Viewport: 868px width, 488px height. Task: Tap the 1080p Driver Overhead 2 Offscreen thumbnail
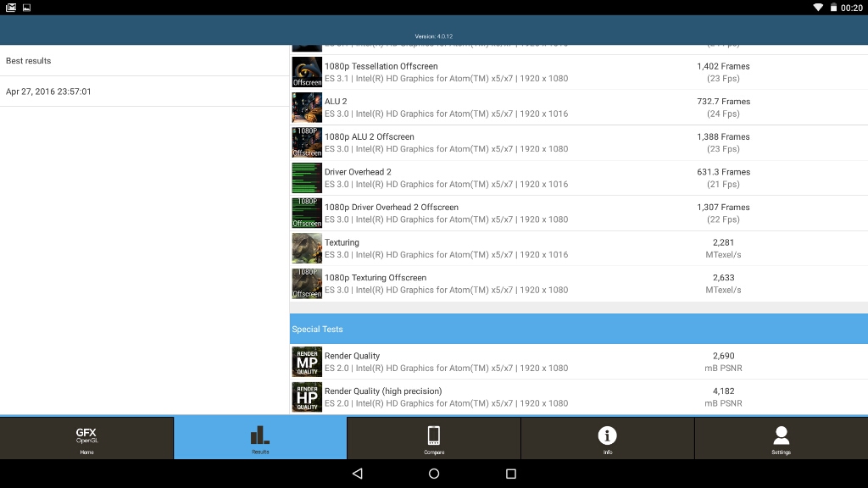pos(307,213)
